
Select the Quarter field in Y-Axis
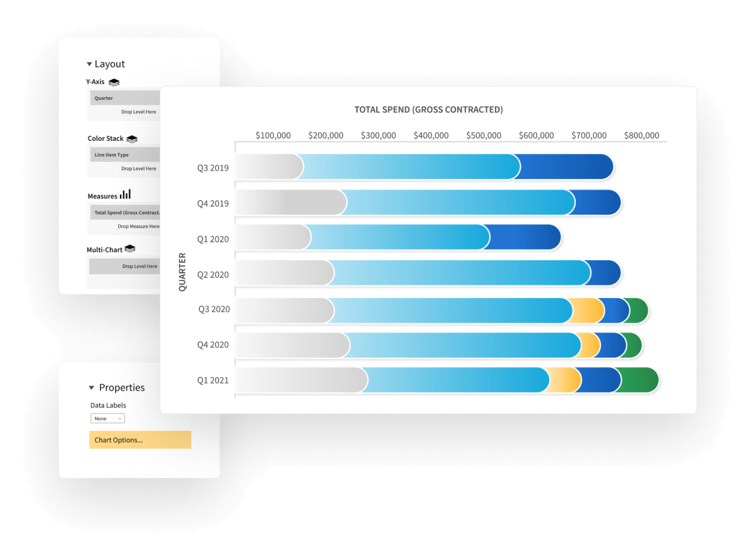(x=125, y=98)
